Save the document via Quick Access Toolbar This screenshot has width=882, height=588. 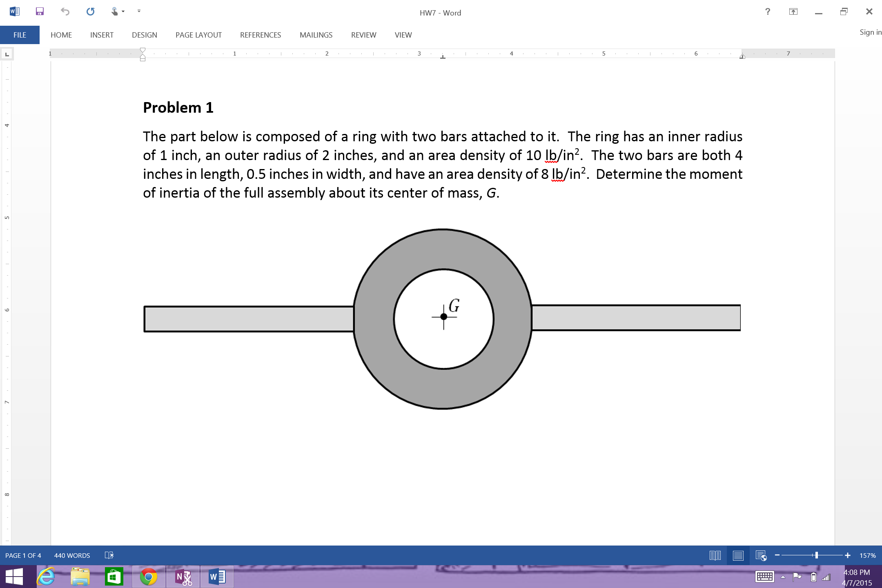39,11
